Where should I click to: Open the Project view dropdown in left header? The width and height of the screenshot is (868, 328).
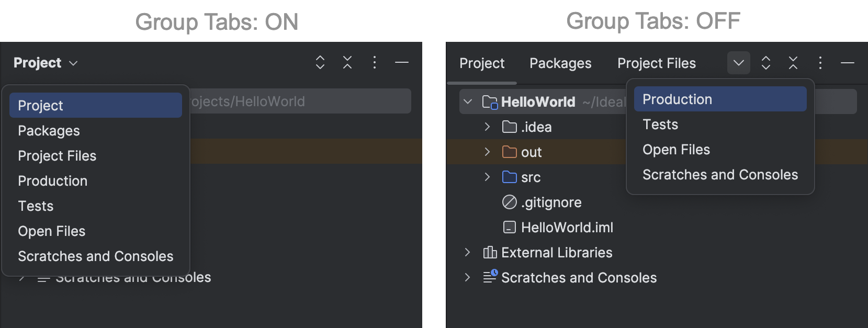pos(46,63)
